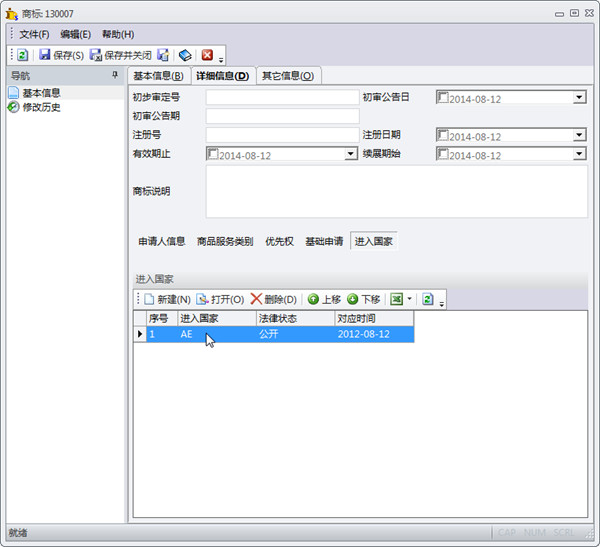Image resolution: width=600 pixels, height=547 pixels.
Task: Click the 商标说明 text area
Action: [x=397, y=191]
